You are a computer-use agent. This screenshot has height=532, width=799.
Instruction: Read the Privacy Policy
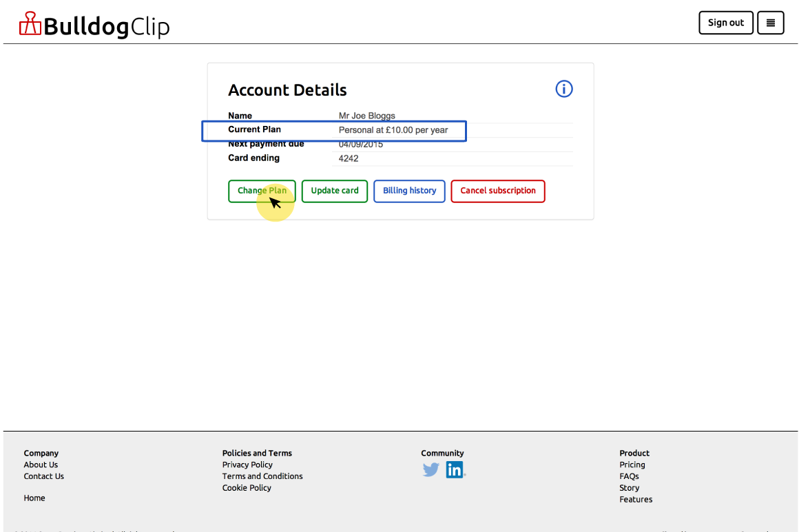point(247,465)
